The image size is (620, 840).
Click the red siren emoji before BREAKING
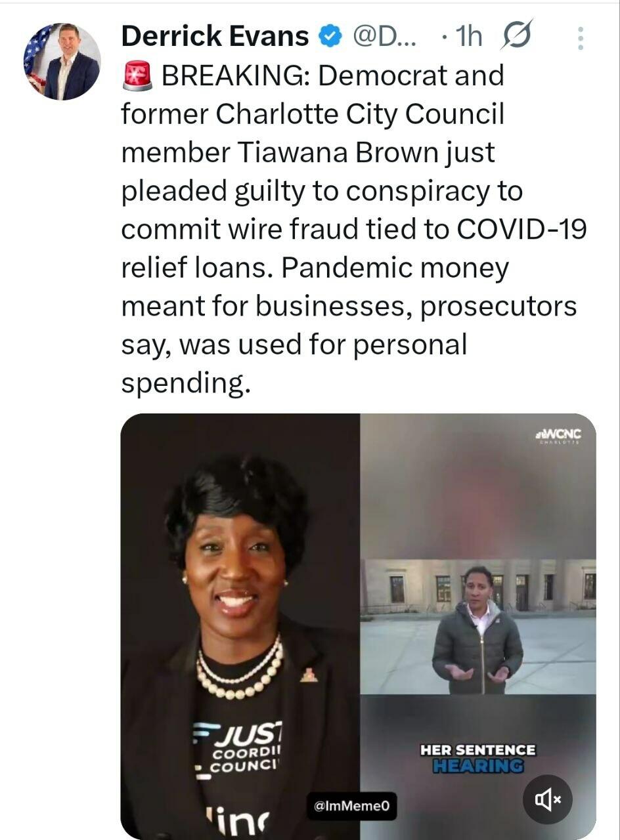click(137, 76)
